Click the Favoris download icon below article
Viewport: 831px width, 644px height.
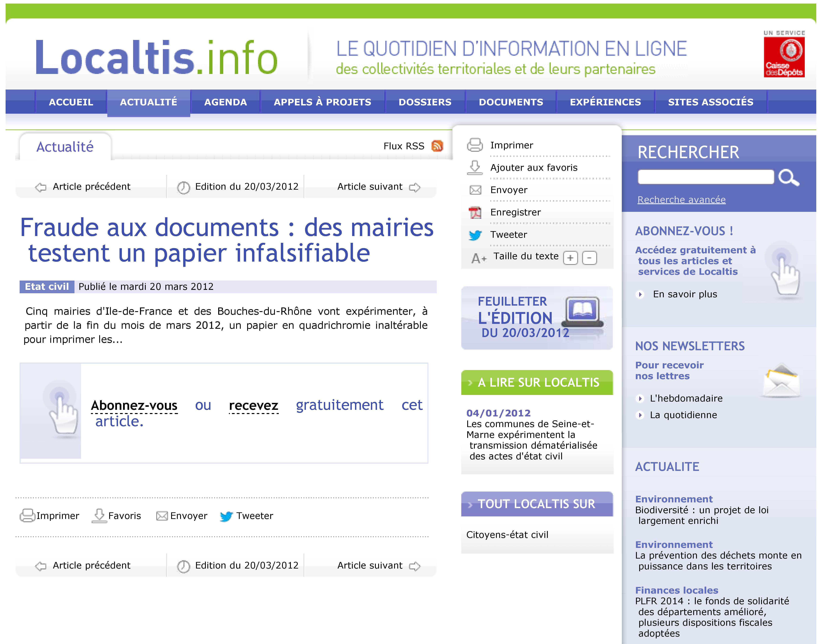click(99, 516)
